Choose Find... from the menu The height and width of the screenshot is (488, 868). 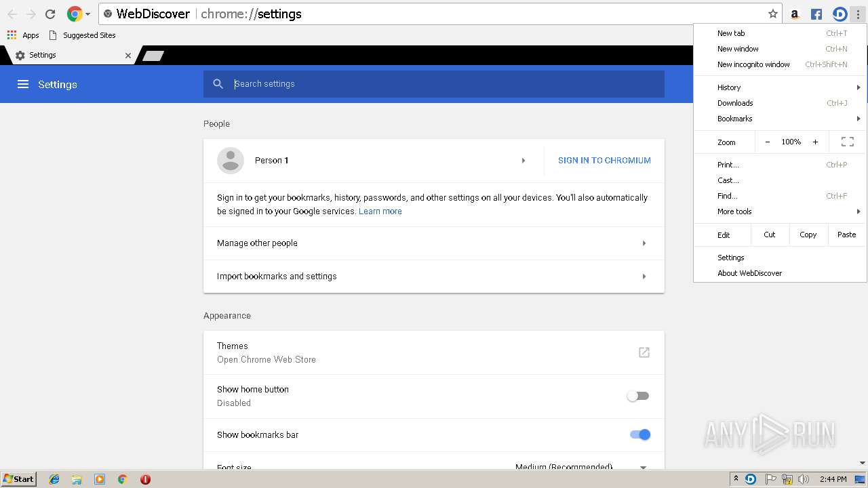coord(780,196)
